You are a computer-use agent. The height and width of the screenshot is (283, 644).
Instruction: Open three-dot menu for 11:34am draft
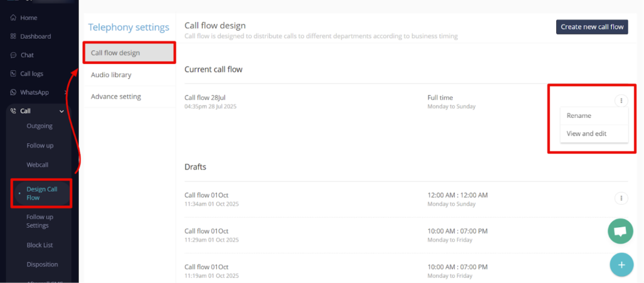click(621, 198)
